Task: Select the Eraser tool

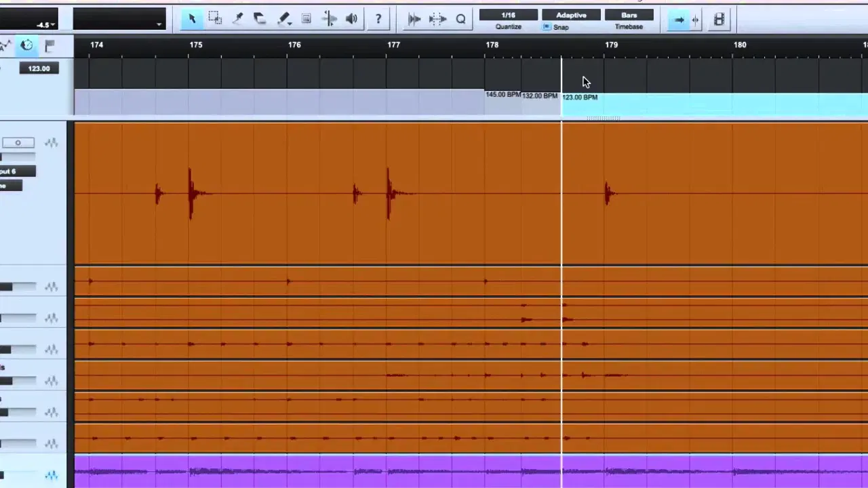Action: pyautogui.click(x=260, y=19)
